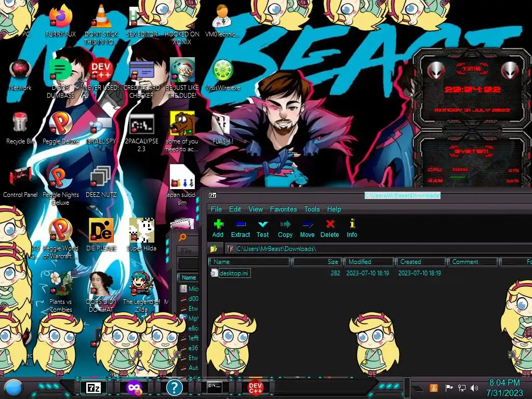Select the CREDIT CARD CHECKER icon
The image size is (532, 399).
pos(141,78)
